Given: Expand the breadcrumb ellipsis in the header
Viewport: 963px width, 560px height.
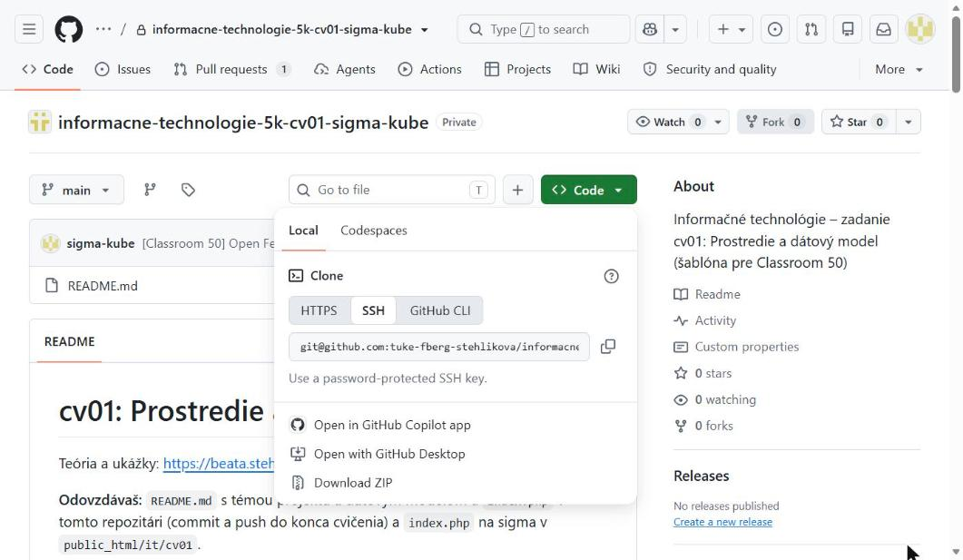Looking at the screenshot, I should [103, 29].
